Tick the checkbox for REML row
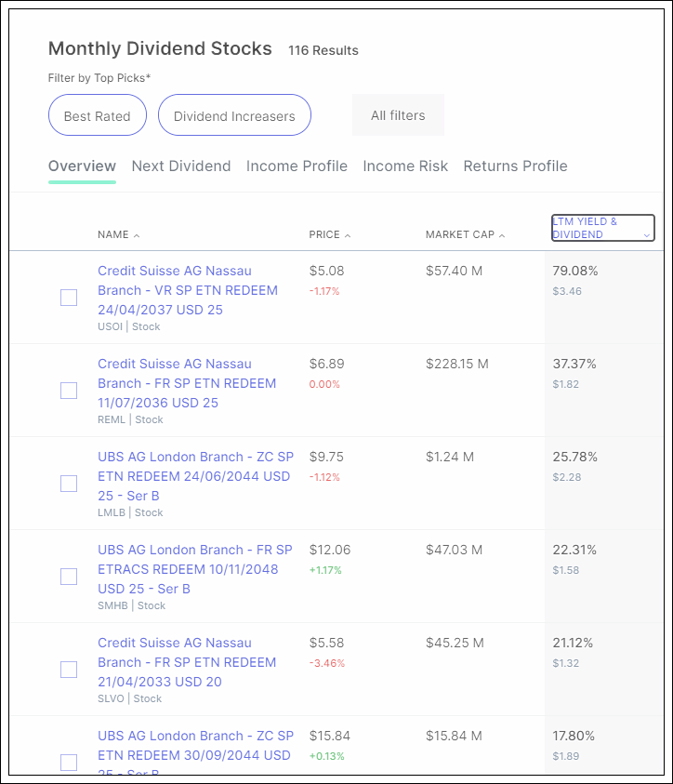This screenshot has height=784, width=673. click(69, 391)
